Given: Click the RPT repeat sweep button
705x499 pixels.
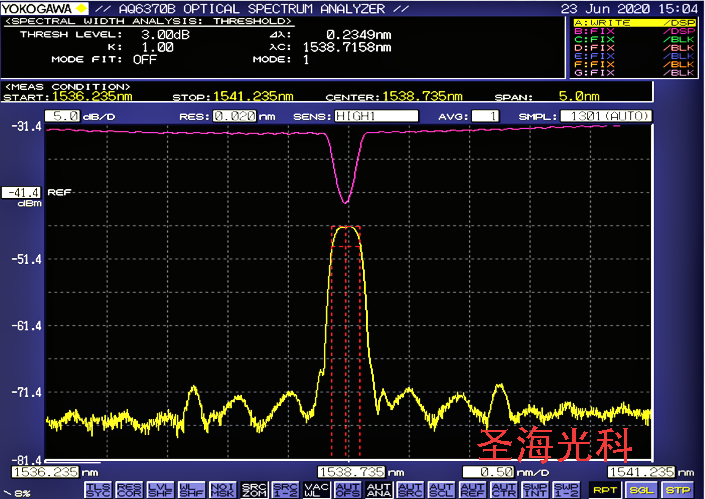Looking at the screenshot, I should point(605,490).
